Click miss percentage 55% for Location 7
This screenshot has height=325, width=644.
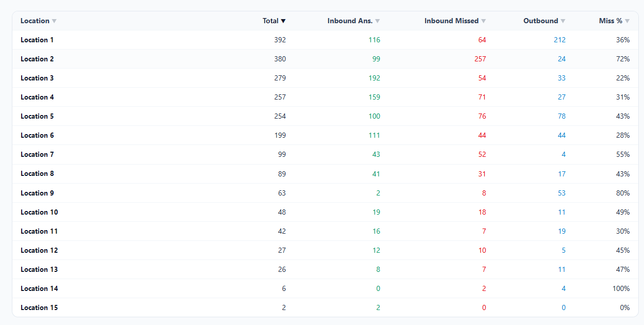tap(623, 154)
